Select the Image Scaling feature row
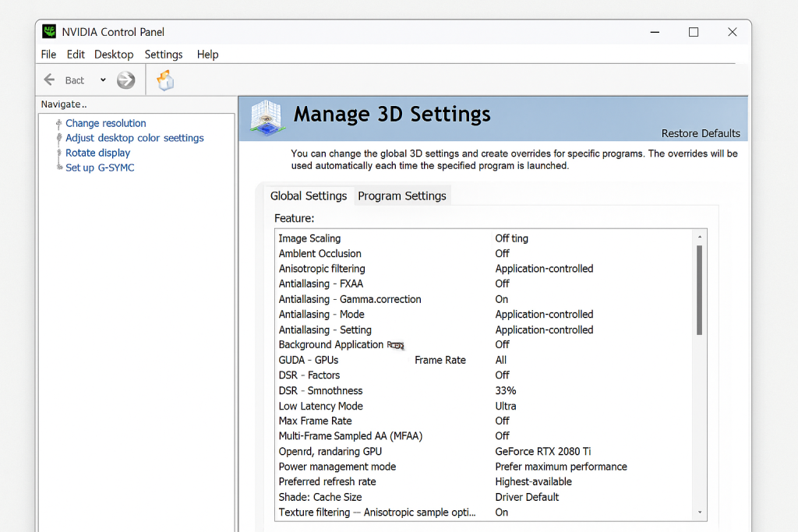Screen dimensions: 798x532 [483, 238]
